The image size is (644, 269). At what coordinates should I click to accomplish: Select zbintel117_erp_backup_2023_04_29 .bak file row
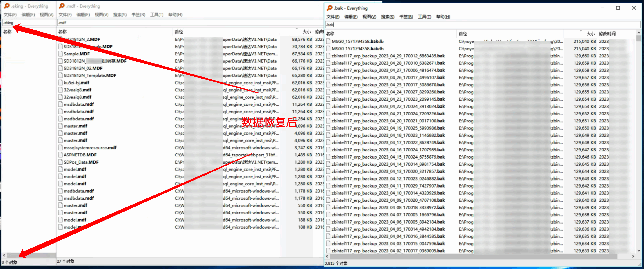tap(388, 56)
